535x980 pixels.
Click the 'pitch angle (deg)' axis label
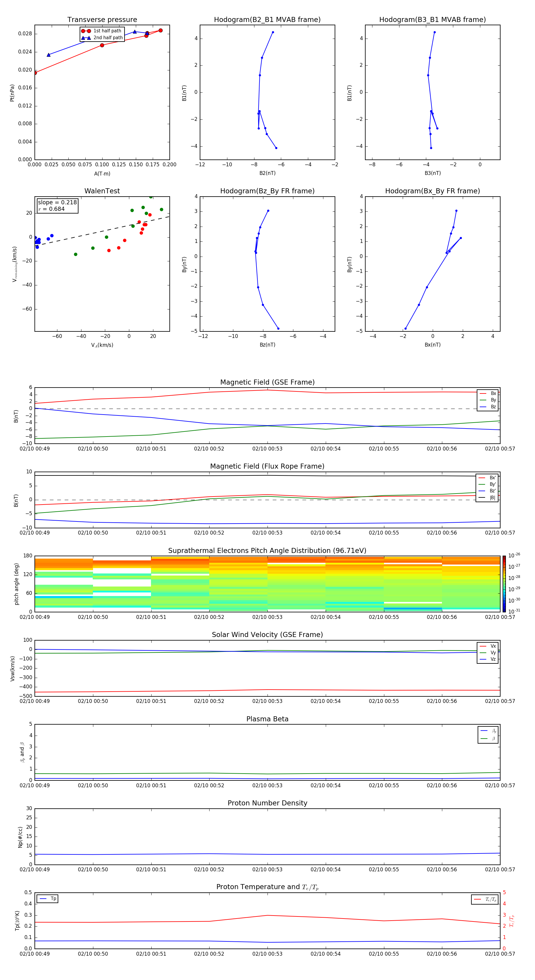click(16, 584)
